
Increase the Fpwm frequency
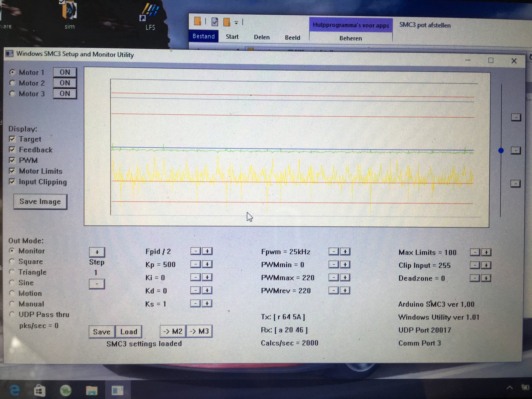point(345,251)
